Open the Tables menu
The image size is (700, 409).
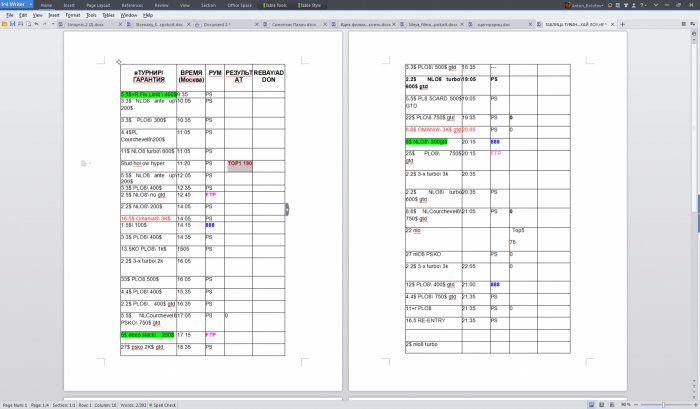pyautogui.click(x=108, y=15)
